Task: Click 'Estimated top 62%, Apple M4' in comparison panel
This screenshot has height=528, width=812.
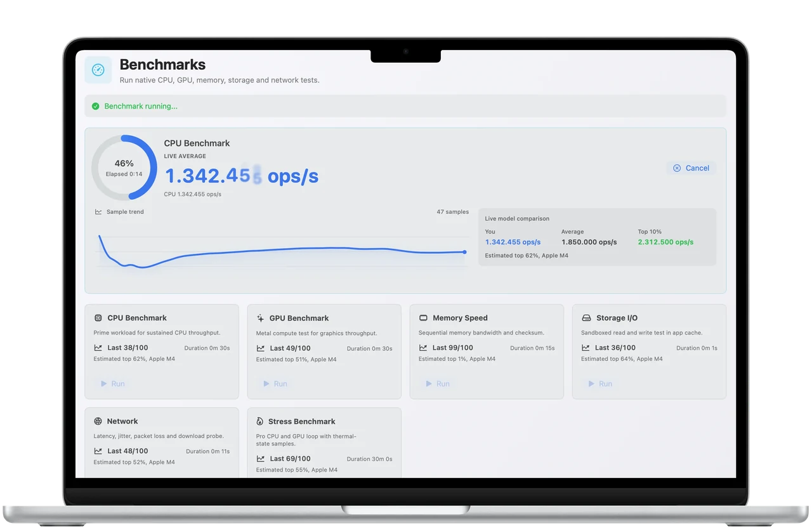Action: tap(527, 256)
